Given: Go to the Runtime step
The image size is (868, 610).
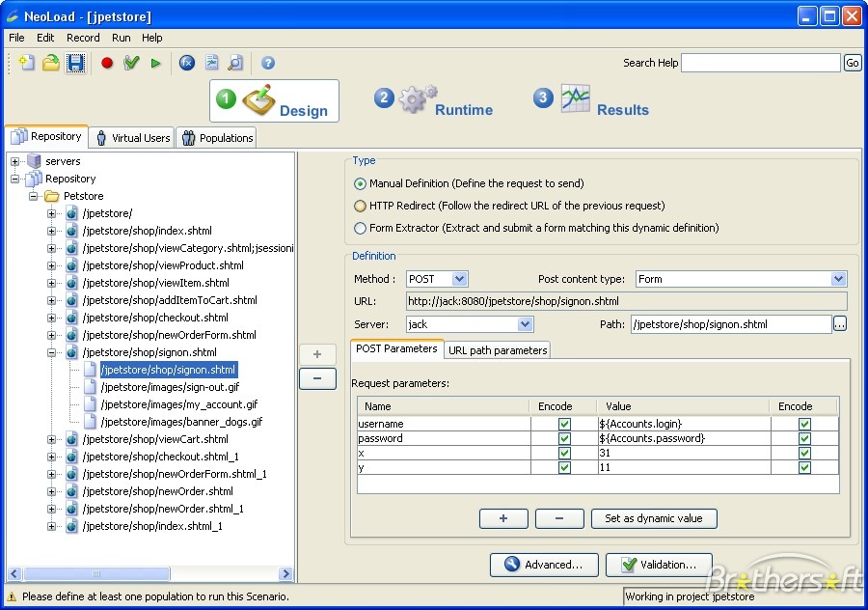Looking at the screenshot, I should pos(435,100).
